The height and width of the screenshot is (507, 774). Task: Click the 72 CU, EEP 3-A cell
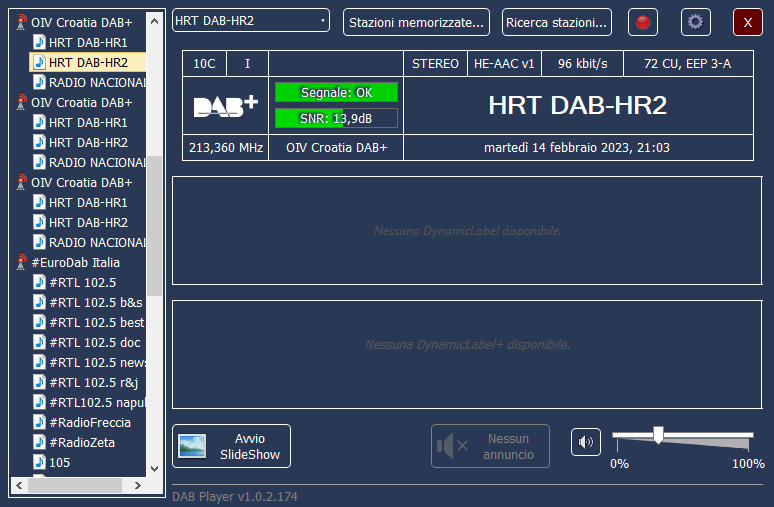click(x=688, y=64)
